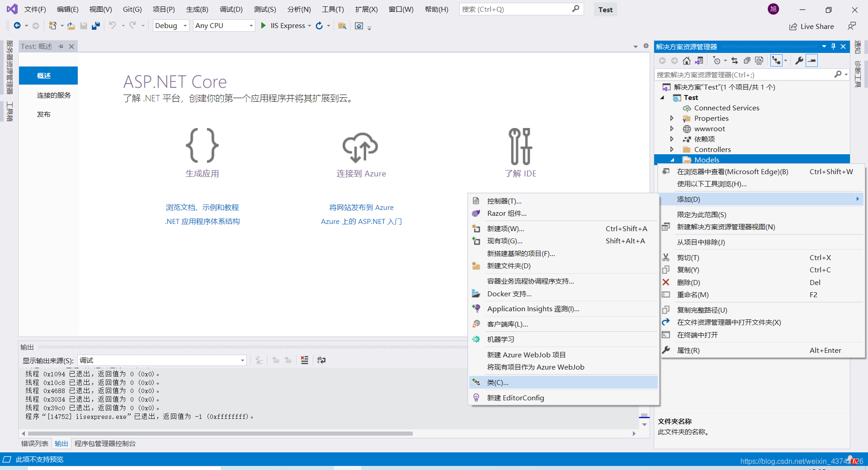Click the Home icon in Solution Explorer

[686, 61]
